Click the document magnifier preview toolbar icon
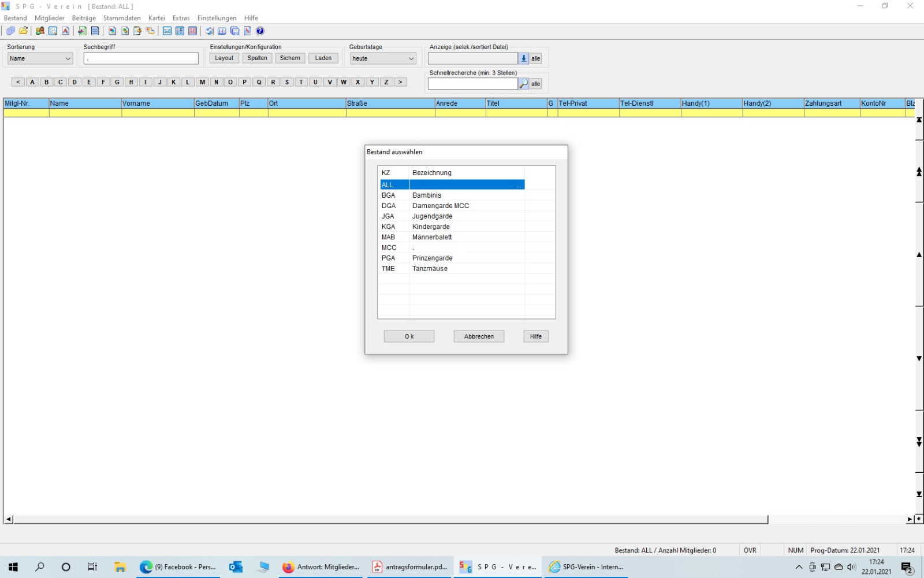Viewport: 924px width, 578px height. click(53, 31)
